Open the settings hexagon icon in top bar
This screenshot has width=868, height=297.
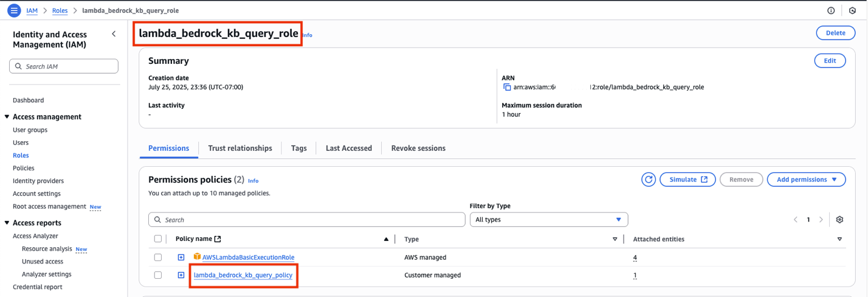(853, 11)
